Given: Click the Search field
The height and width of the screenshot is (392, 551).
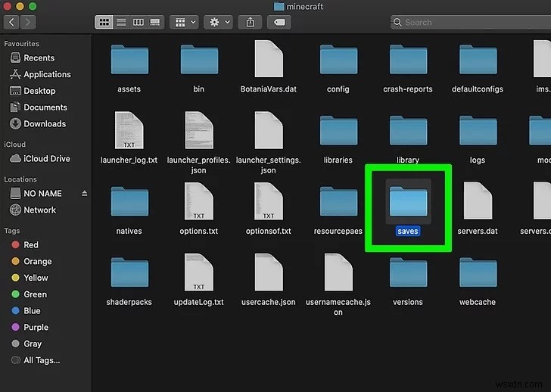Looking at the screenshot, I should [471, 23].
